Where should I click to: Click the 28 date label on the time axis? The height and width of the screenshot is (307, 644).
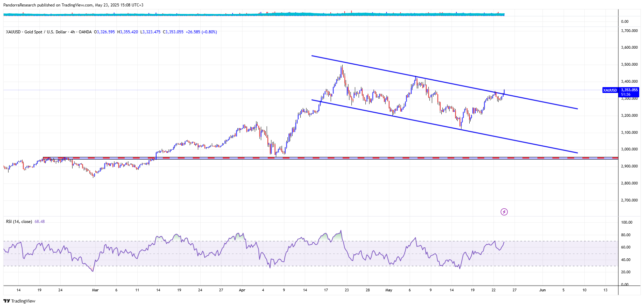tap(368, 290)
